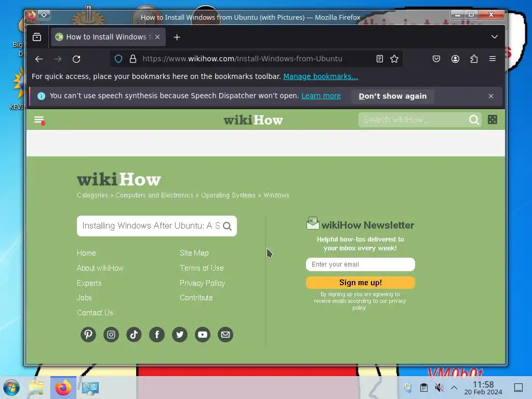The image size is (532, 399).
Task: Click the wikiHow header logo
Action: (x=253, y=120)
